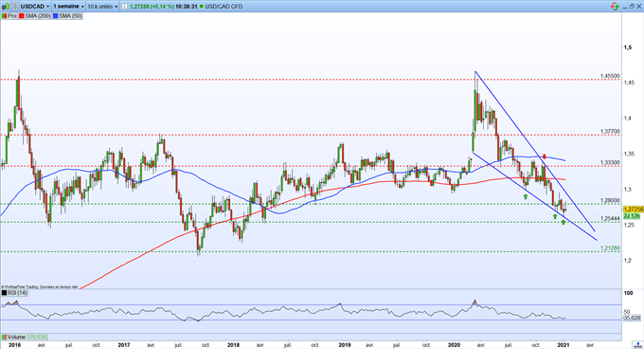Click the 2017 label on time axis

[x=124, y=345]
